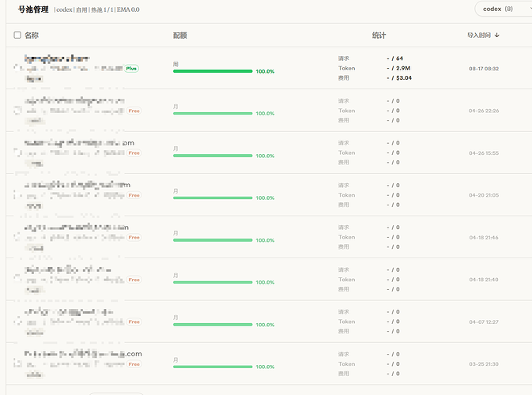The width and height of the screenshot is (532, 395).
Task: Click the monthly quota bar in the 04-26 22:26 row
Action: coord(213,113)
